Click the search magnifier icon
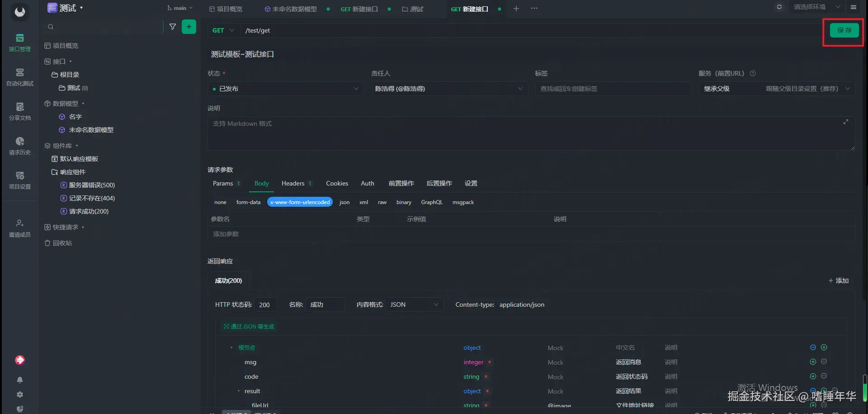868x414 pixels. pos(51,27)
